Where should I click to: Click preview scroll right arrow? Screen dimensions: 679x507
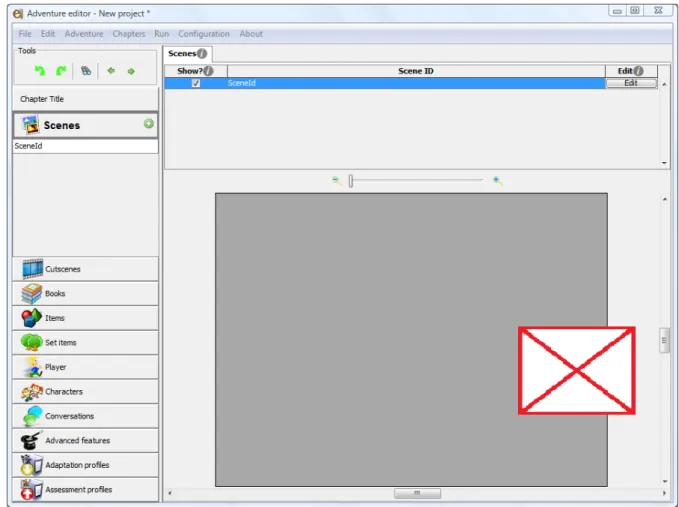tap(664, 493)
